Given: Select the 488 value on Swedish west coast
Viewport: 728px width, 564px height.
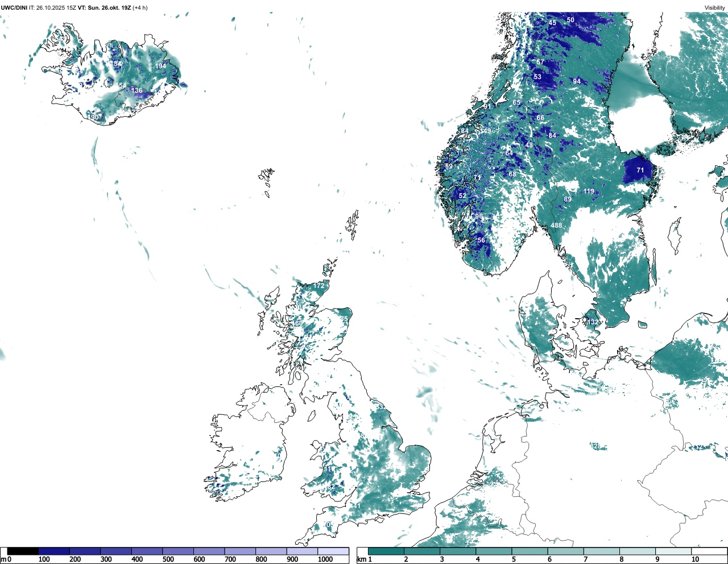Looking at the screenshot, I should (556, 225).
